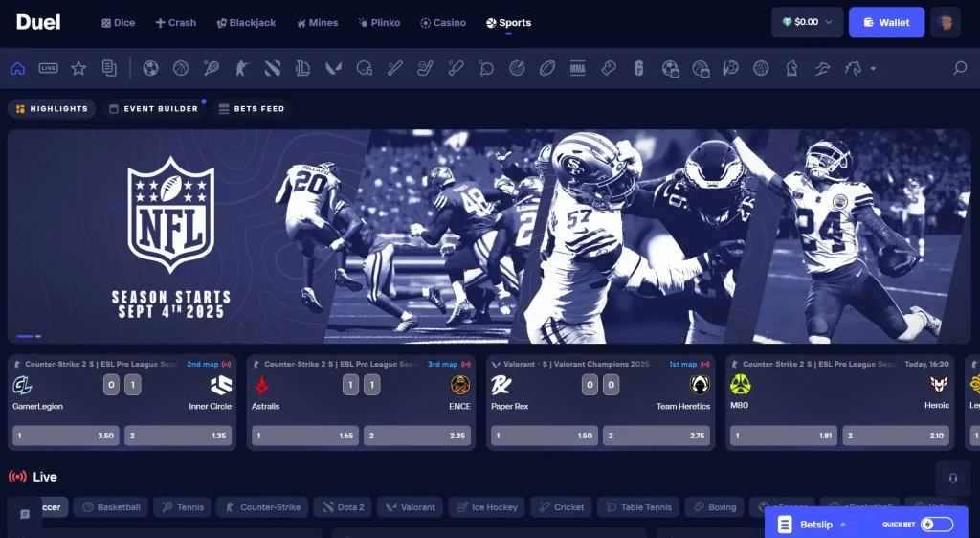This screenshot has width=980, height=538.
Task: Toggle the Quick Bet switch
Action: click(x=937, y=524)
